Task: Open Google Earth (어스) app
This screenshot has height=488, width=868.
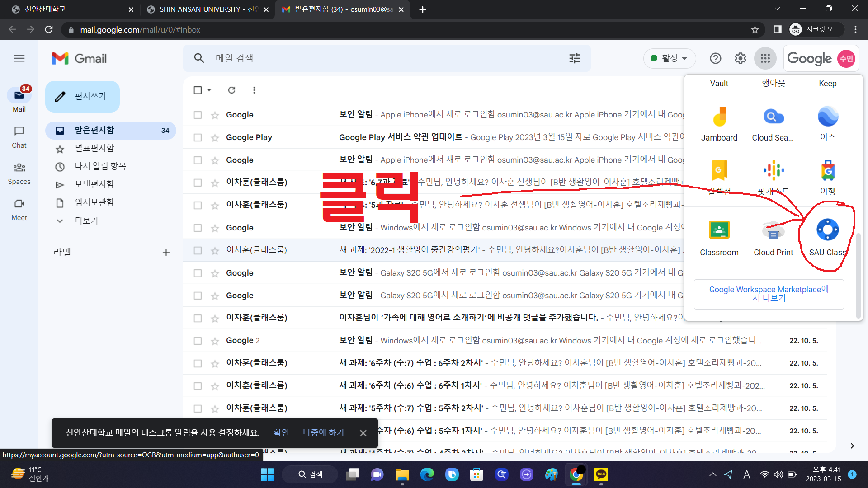Action: pos(828,124)
